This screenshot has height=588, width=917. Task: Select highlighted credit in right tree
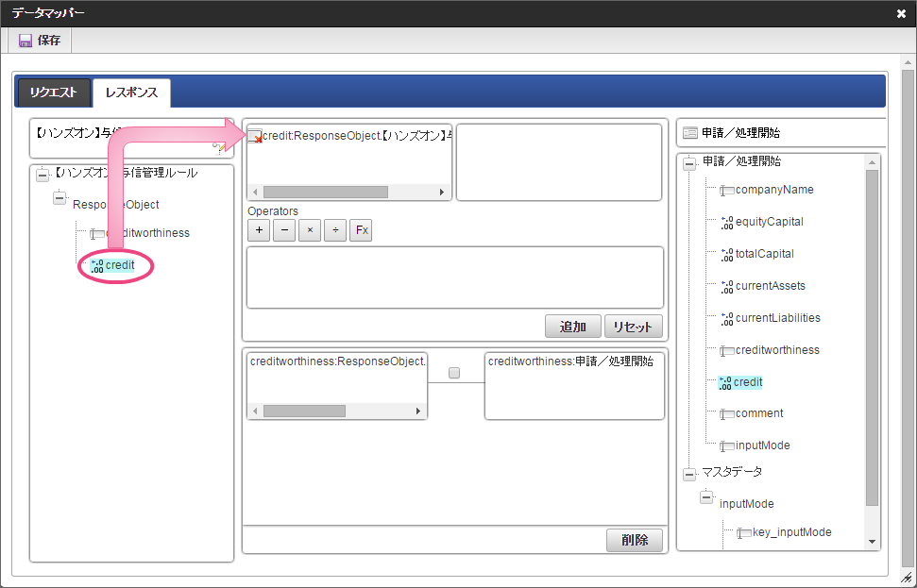coord(748,383)
